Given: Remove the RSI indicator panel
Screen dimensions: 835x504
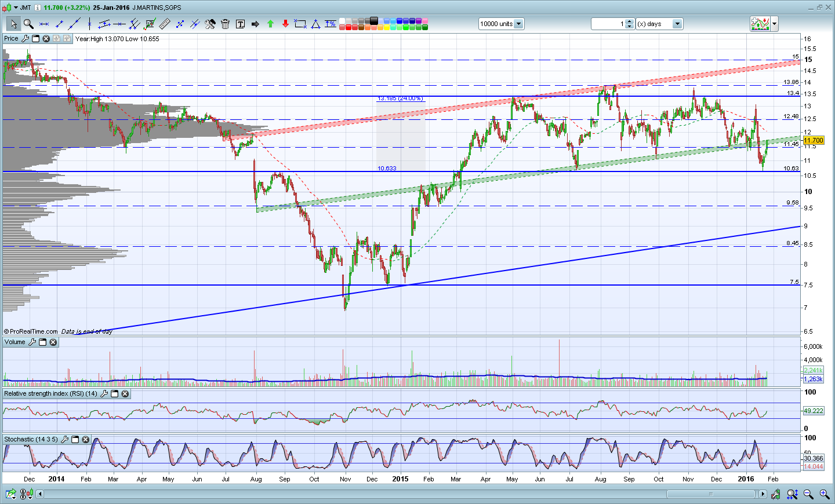Looking at the screenshot, I should pyautogui.click(x=125, y=394).
